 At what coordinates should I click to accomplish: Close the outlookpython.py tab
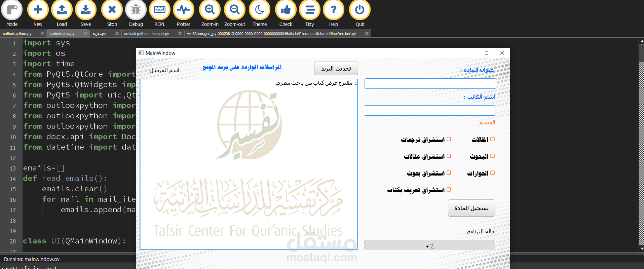tap(42, 33)
